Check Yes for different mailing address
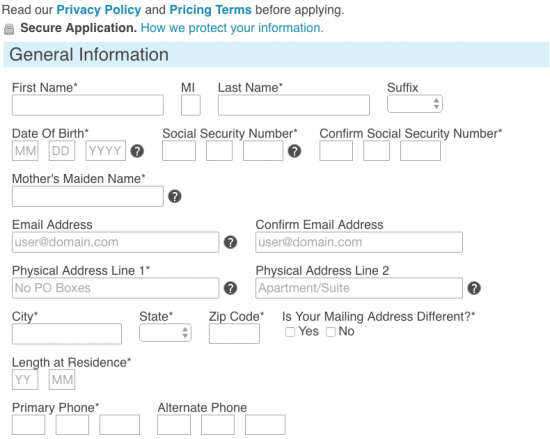The width and height of the screenshot is (550, 439). [x=290, y=332]
